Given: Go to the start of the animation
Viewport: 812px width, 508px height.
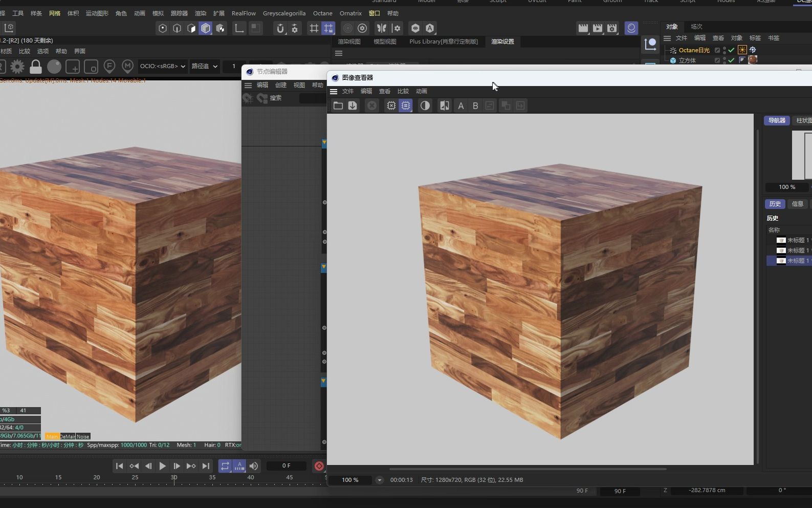Looking at the screenshot, I should [119, 466].
